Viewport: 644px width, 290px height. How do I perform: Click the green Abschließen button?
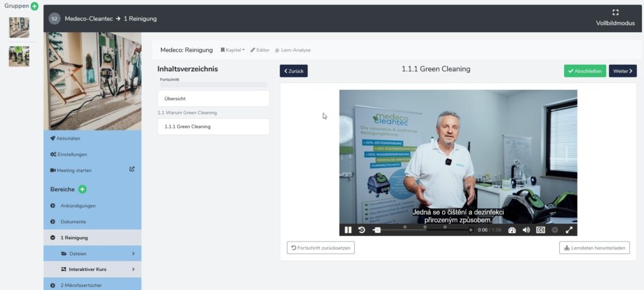tap(585, 71)
